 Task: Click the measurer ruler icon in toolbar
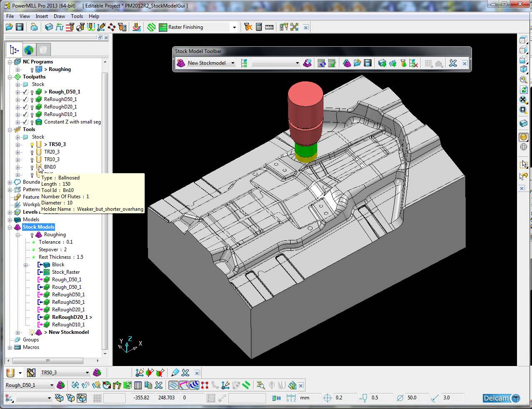coord(269,27)
